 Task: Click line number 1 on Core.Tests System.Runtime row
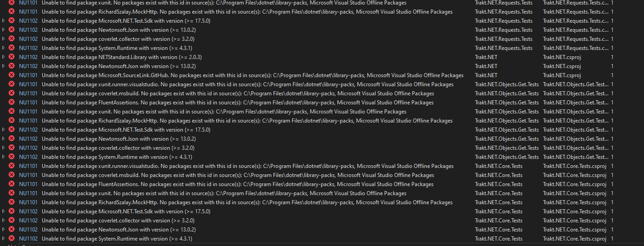[x=612, y=239]
